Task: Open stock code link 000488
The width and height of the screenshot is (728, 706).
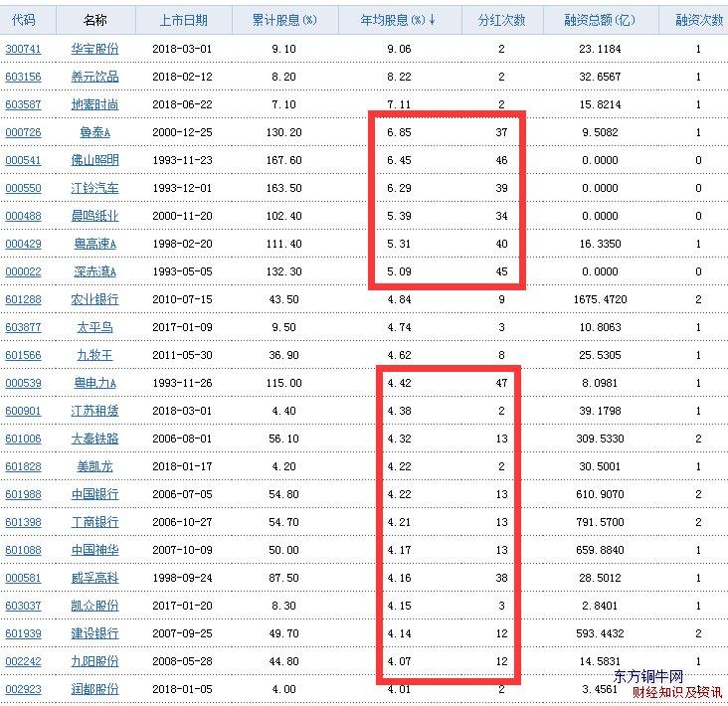Action: (x=23, y=216)
